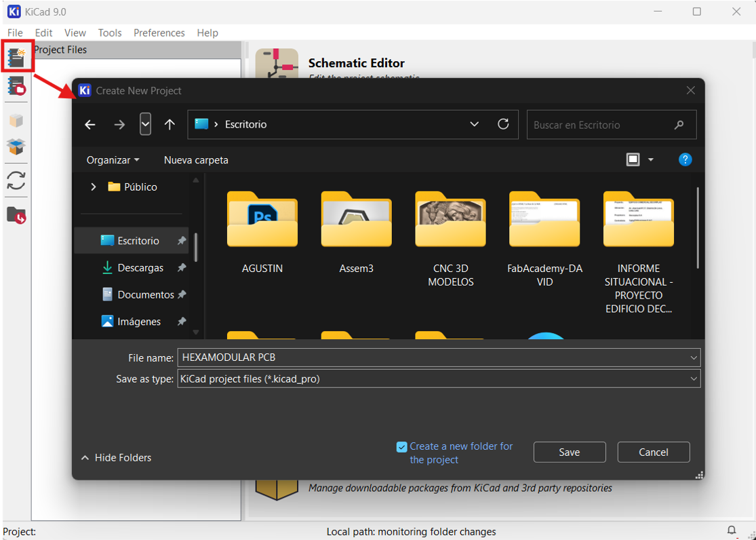Click the navigation pane scrollbar thumb
756x540 pixels.
click(x=196, y=247)
